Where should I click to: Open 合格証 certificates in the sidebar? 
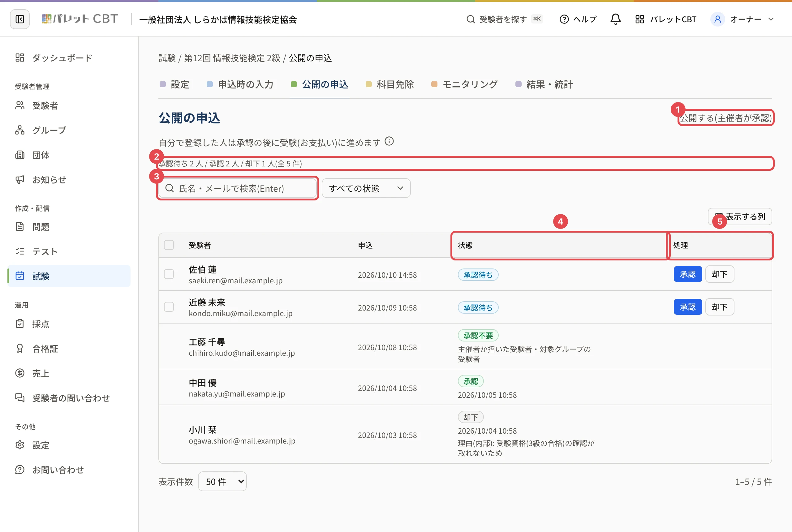(69, 349)
